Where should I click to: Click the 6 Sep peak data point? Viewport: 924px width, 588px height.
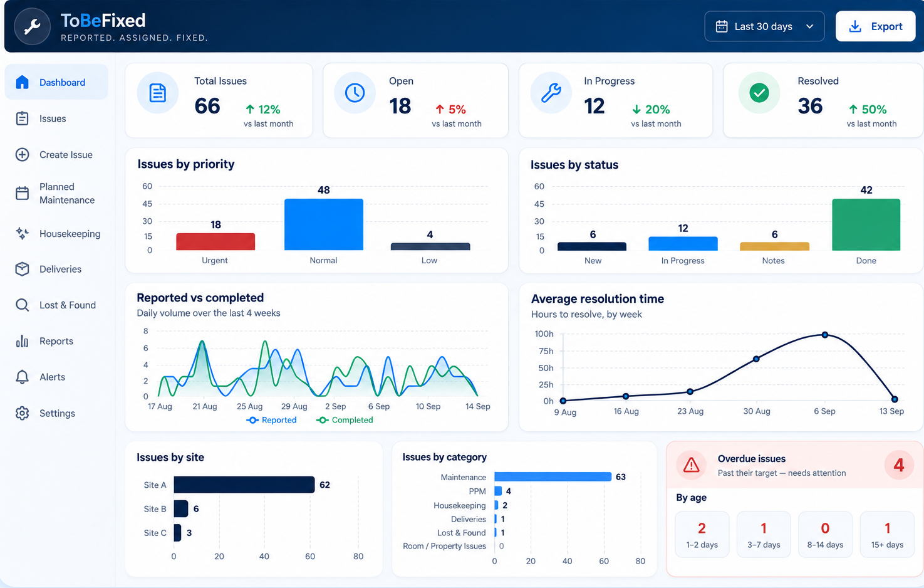[x=825, y=335]
